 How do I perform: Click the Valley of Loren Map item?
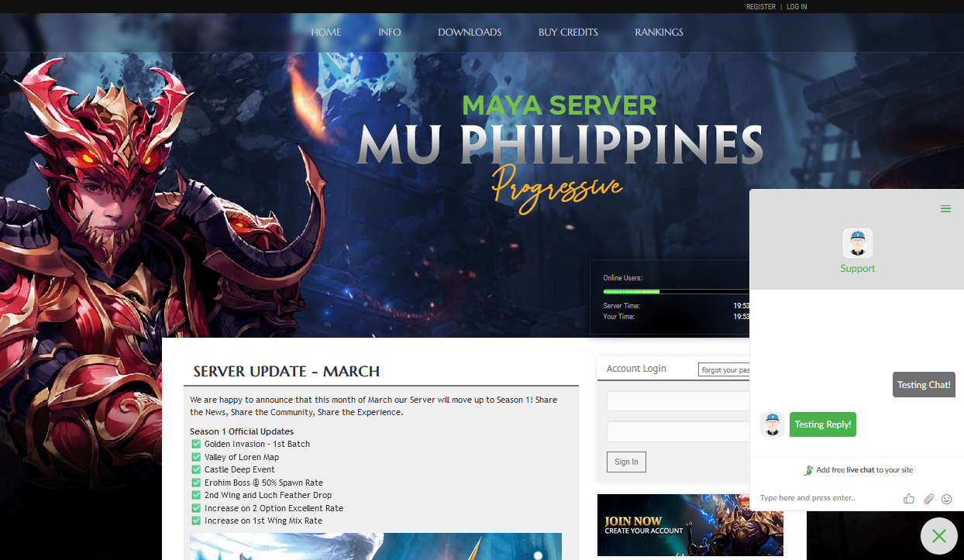click(x=242, y=457)
